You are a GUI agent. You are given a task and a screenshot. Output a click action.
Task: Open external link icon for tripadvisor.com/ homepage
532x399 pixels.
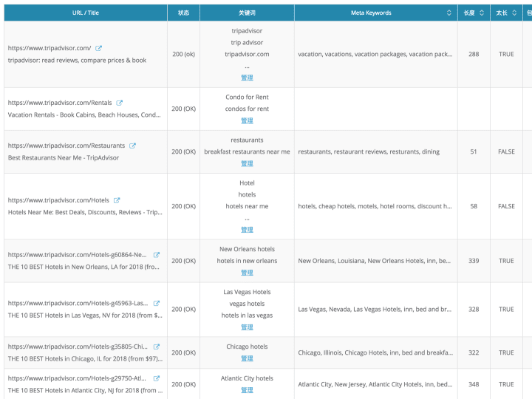click(98, 48)
